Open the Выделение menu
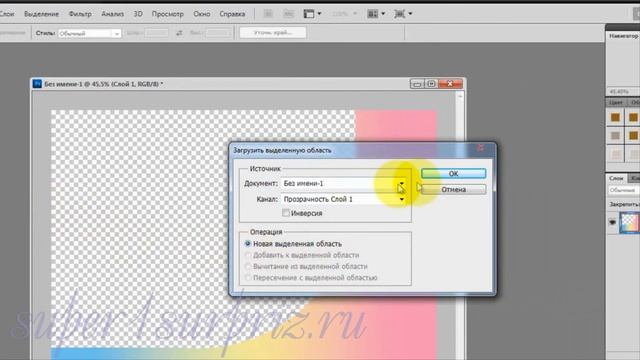Image resolution: width=640 pixels, height=360 pixels. click(41, 14)
